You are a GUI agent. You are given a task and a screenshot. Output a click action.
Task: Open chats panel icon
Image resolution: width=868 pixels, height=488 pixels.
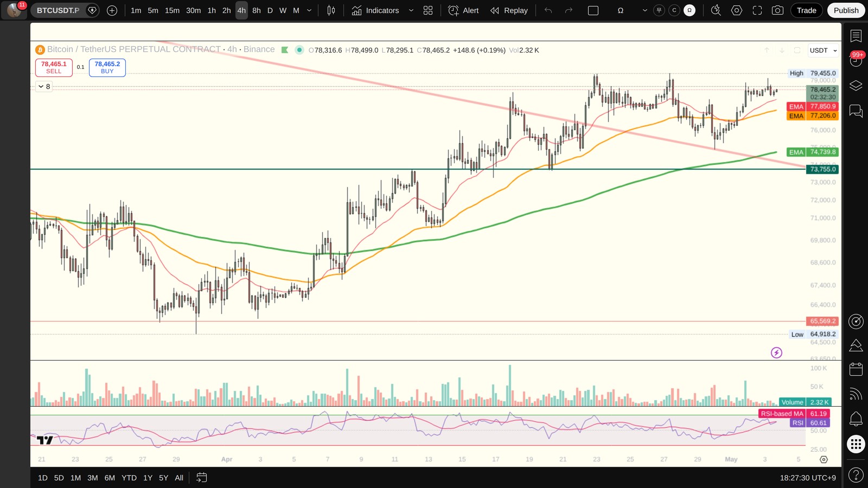click(x=856, y=111)
